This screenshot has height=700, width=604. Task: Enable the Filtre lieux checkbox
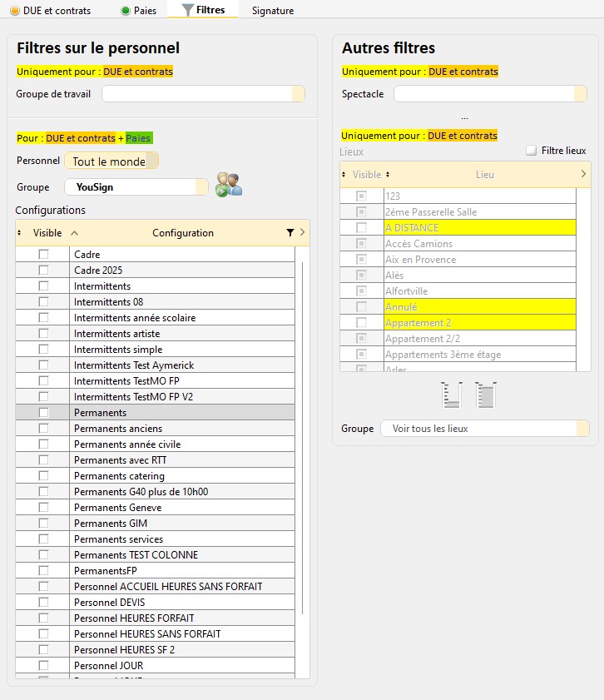(x=531, y=151)
